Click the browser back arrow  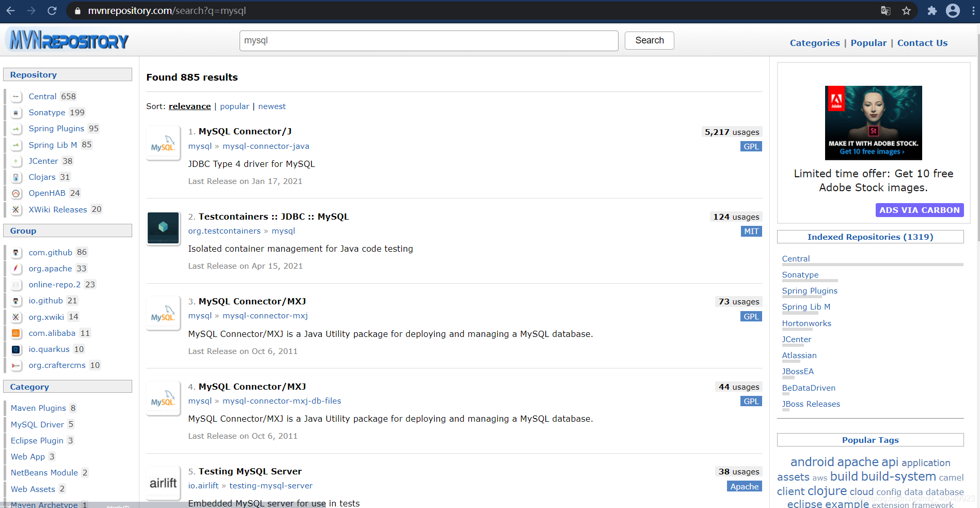pos(10,10)
